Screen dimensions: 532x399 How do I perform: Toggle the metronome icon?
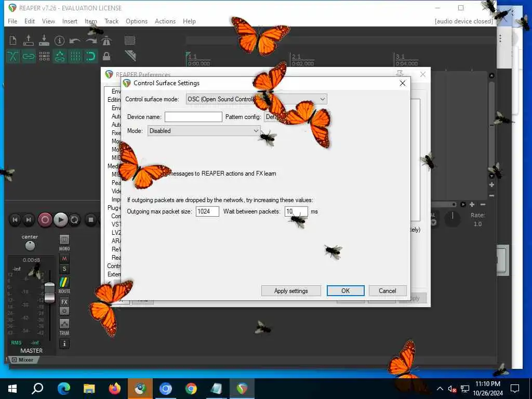[x=106, y=41]
